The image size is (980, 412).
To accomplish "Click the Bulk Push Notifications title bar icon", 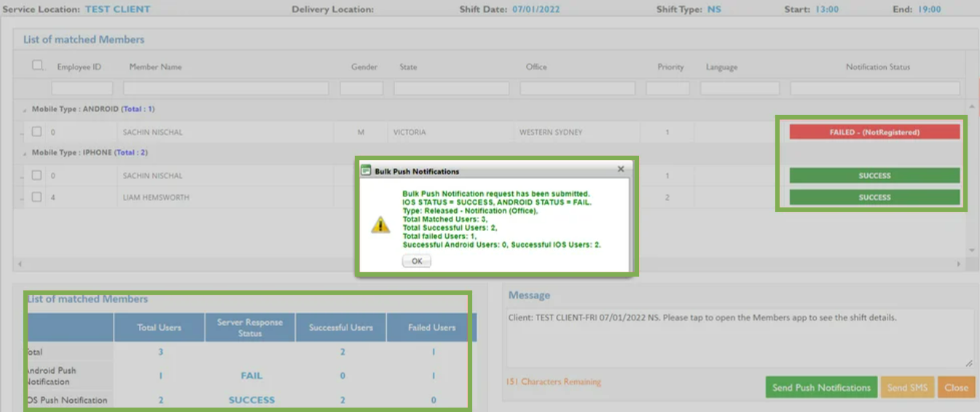I will 366,171.
